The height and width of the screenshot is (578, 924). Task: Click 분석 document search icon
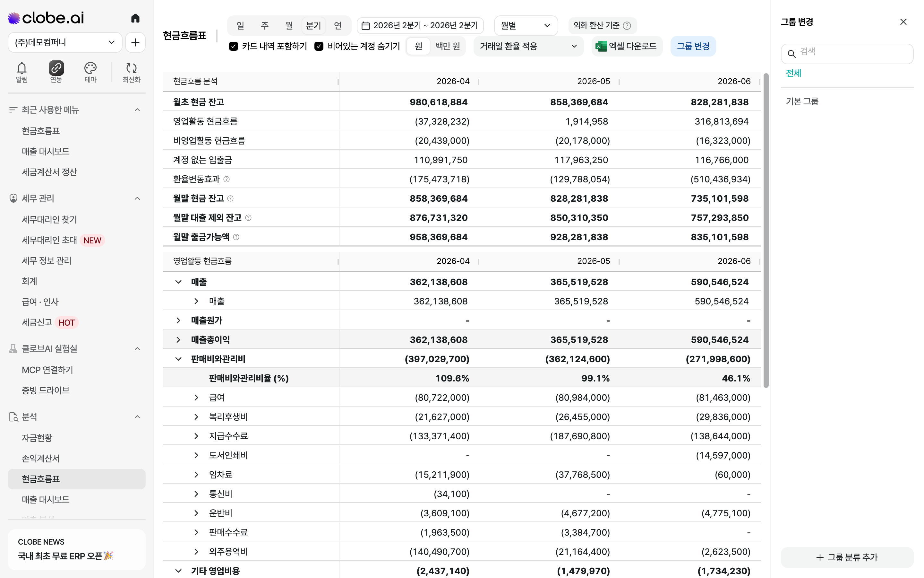(x=13, y=417)
